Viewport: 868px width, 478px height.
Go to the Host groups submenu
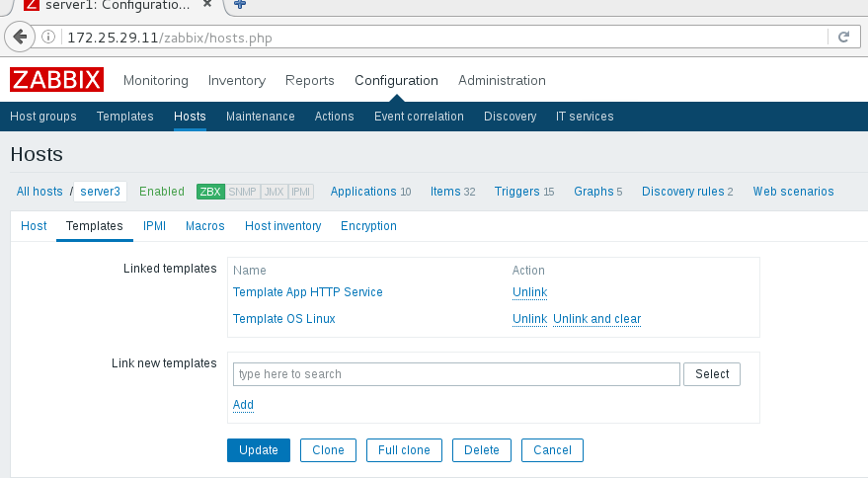(43, 117)
